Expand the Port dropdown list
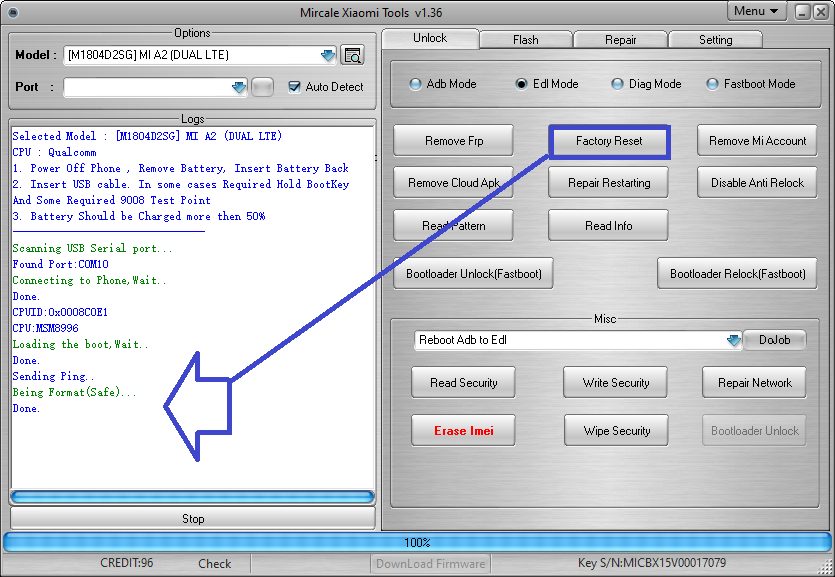This screenshot has height=577, width=835. point(239,87)
